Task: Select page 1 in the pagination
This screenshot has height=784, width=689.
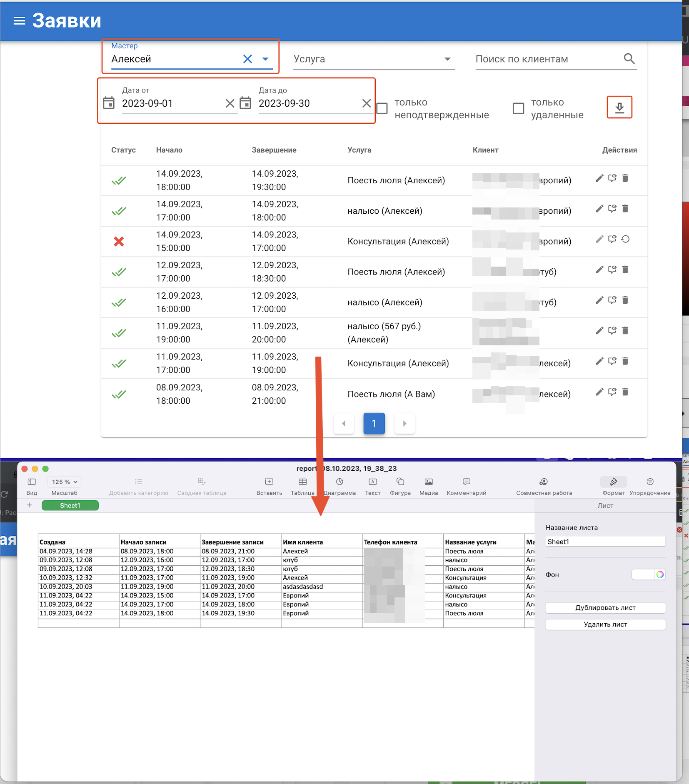Action: click(374, 424)
